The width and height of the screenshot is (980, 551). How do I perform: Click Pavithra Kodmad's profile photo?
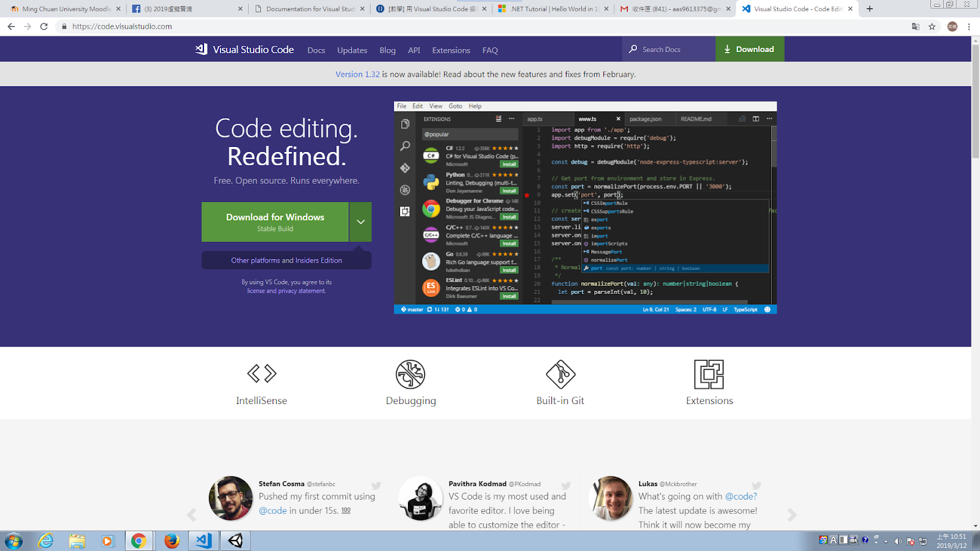coord(421,498)
